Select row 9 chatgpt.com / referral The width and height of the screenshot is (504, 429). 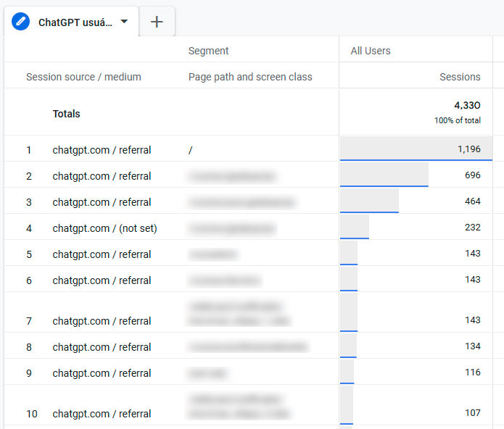(102, 373)
